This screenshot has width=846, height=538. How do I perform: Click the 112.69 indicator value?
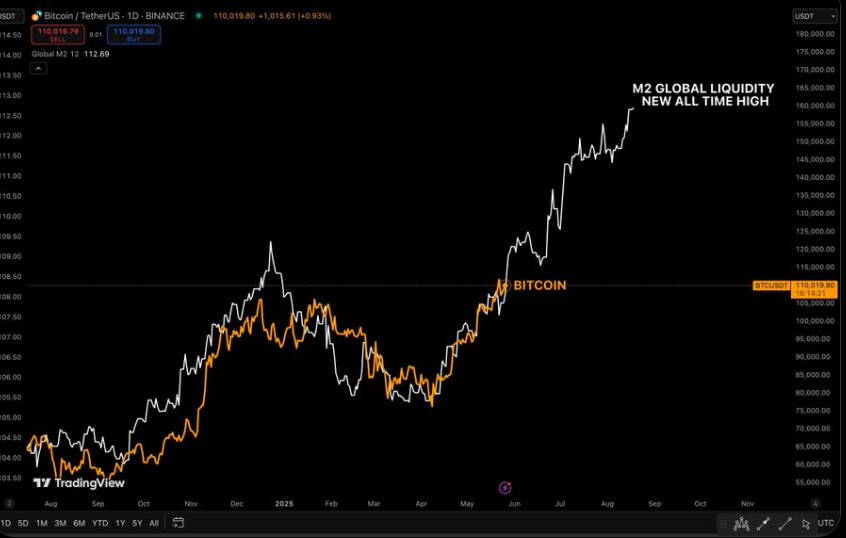[x=97, y=54]
